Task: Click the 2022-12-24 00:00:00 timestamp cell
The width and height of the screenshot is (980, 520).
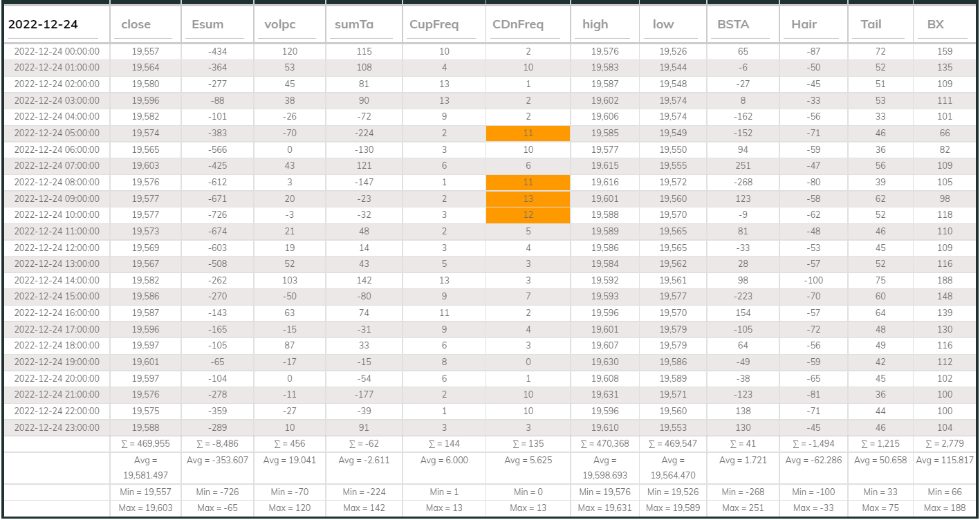Action: (57, 52)
